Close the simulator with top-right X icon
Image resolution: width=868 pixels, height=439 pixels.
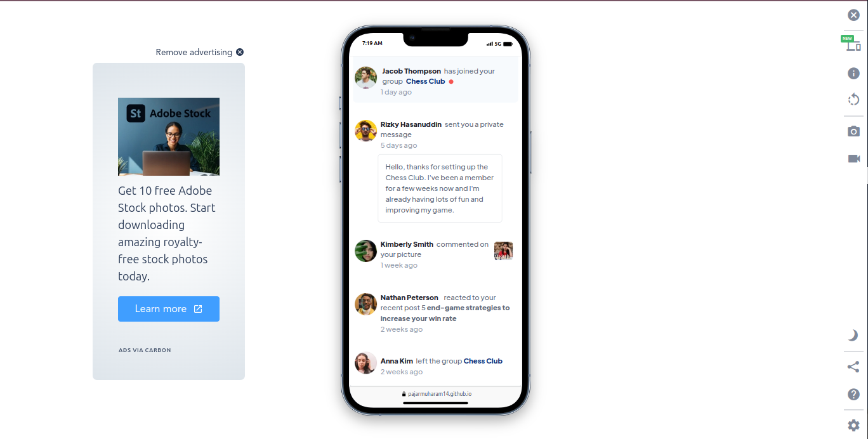(853, 15)
